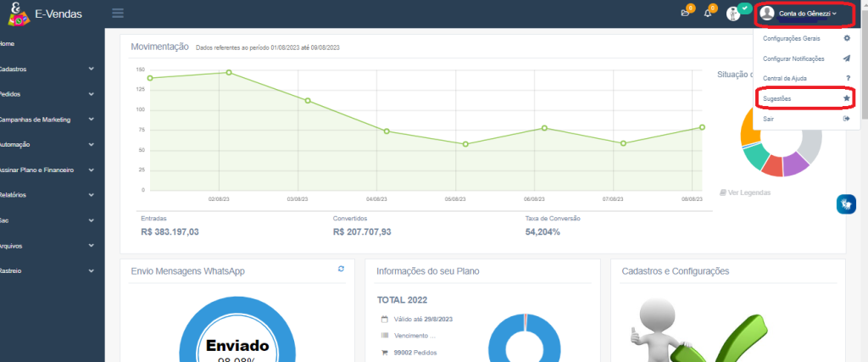Open Central de Ajuda menu entry
Screen dimensions: 868x362
(x=806, y=78)
